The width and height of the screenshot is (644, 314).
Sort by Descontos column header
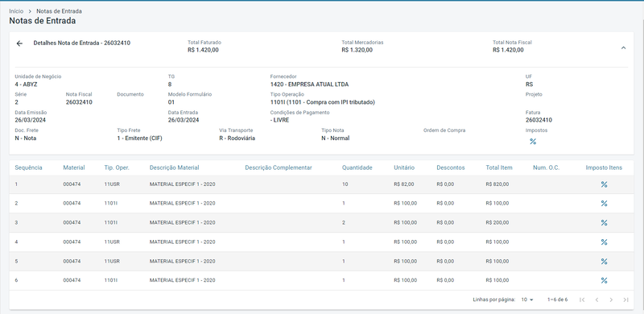click(x=451, y=167)
